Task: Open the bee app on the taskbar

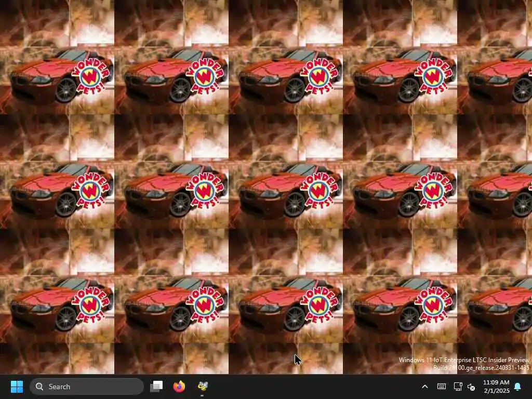Action: (x=202, y=387)
